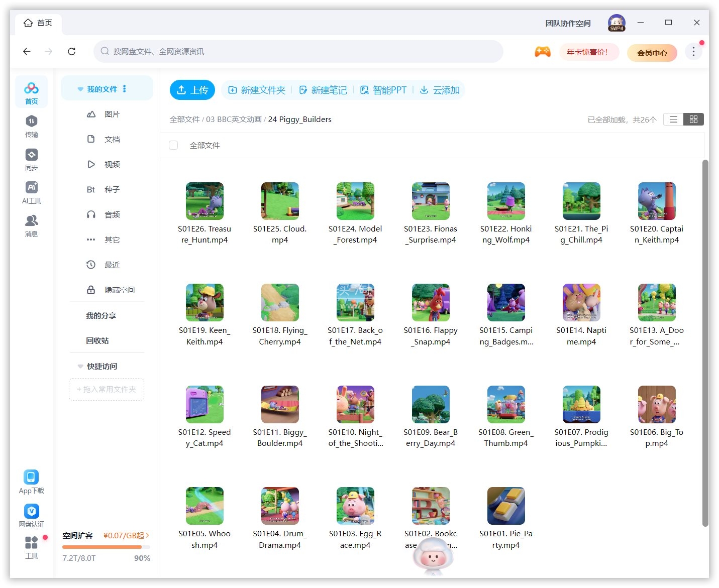Go to 全部文件 breadcrumb
Image resolution: width=719 pixels, height=588 pixels.
pos(185,119)
